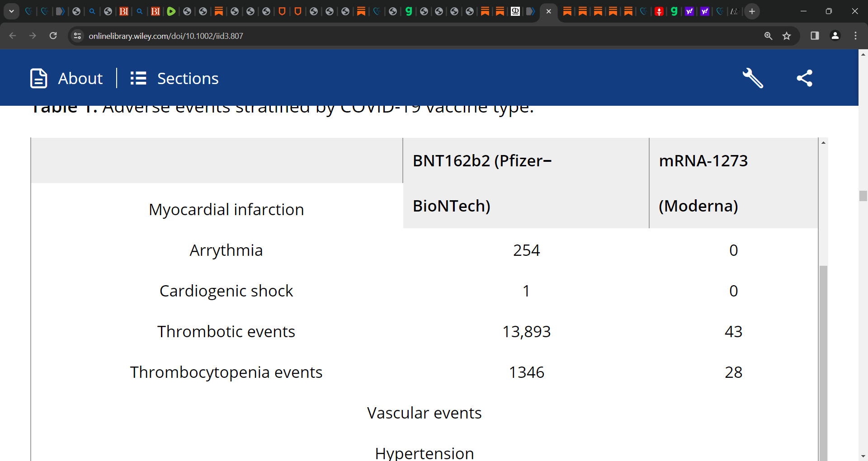Select the Moderna value 28
This screenshot has width=868, height=461.
(x=733, y=372)
